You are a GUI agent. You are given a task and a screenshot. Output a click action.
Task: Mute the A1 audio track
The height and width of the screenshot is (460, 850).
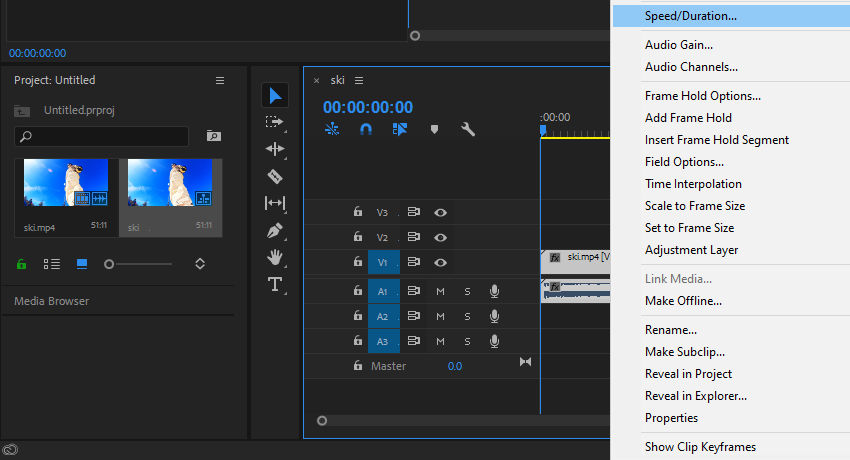click(440, 291)
